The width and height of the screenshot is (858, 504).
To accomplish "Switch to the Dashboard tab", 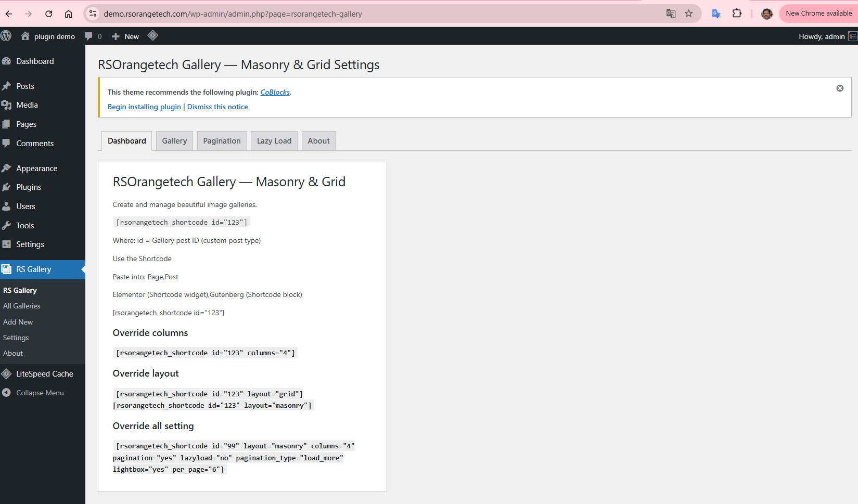I will 127,141.
